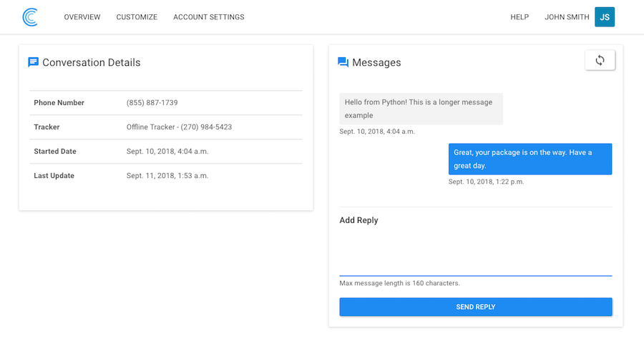Click the Conversation Details chat icon
This screenshot has height=351, width=644.
coord(34,62)
